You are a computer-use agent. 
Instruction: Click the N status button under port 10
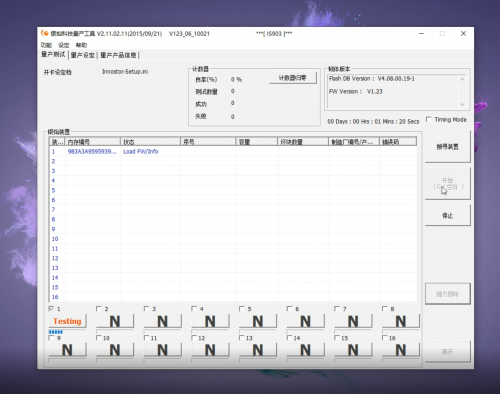click(115, 350)
